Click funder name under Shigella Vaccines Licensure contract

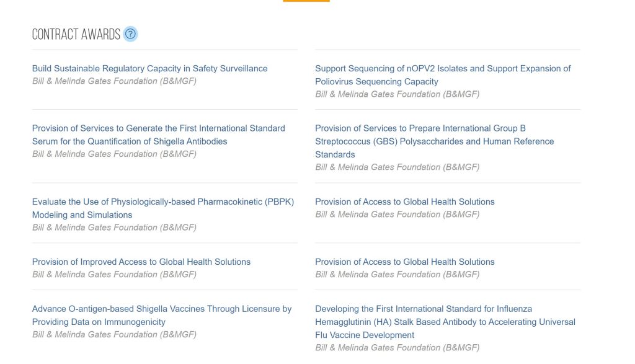tap(114, 334)
